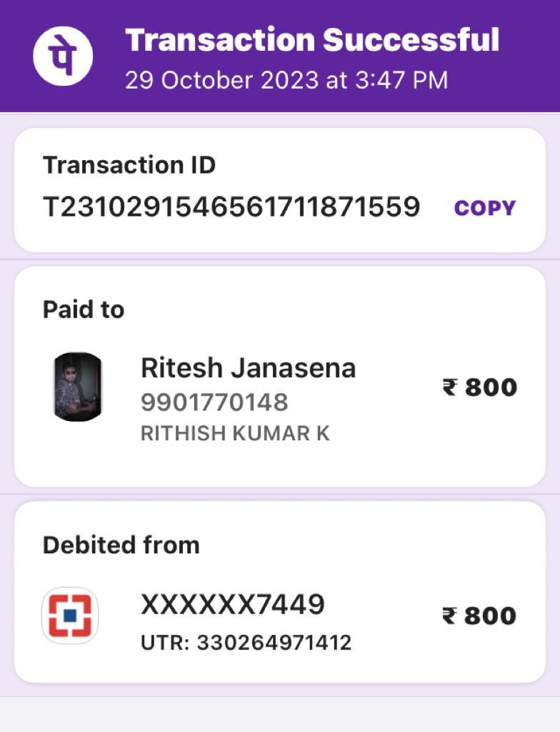Click the date 29 October 2023
The width and height of the screenshot is (560, 732).
[x=221, y=79]
